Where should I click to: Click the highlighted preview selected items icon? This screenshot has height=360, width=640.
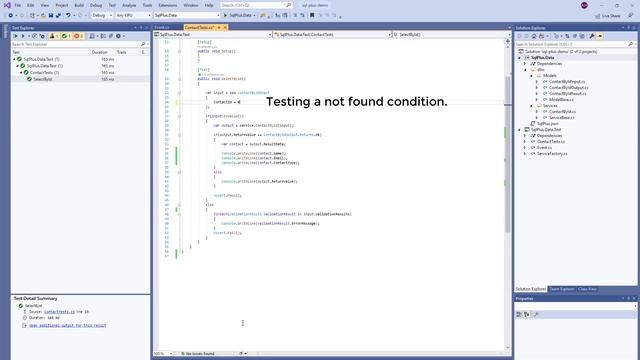tap(600, 36)
